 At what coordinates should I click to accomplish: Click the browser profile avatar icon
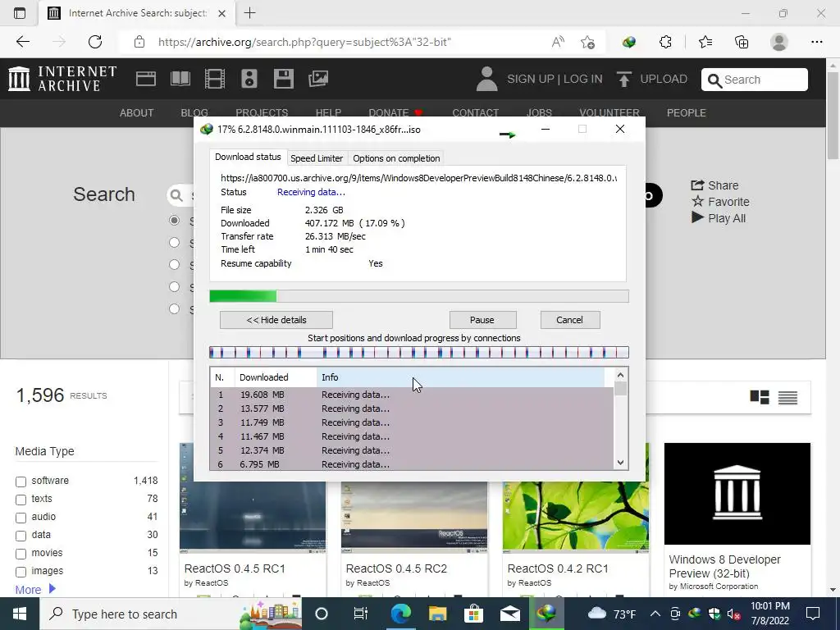point(779,42)
